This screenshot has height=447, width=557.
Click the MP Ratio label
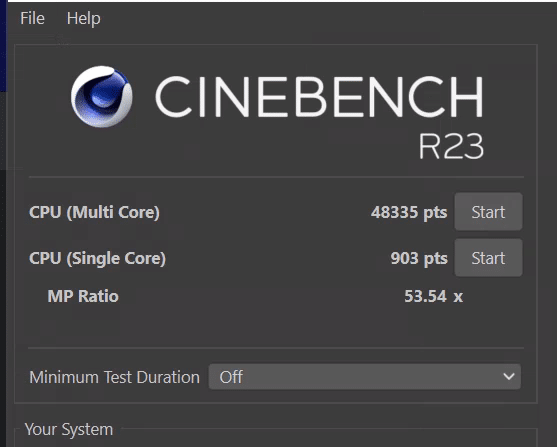[x=83, y=296]
